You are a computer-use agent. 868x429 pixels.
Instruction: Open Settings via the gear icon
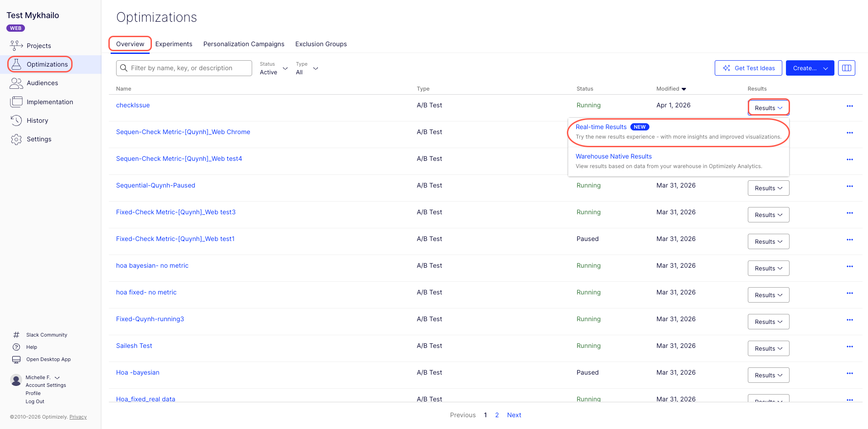(16, 139)
